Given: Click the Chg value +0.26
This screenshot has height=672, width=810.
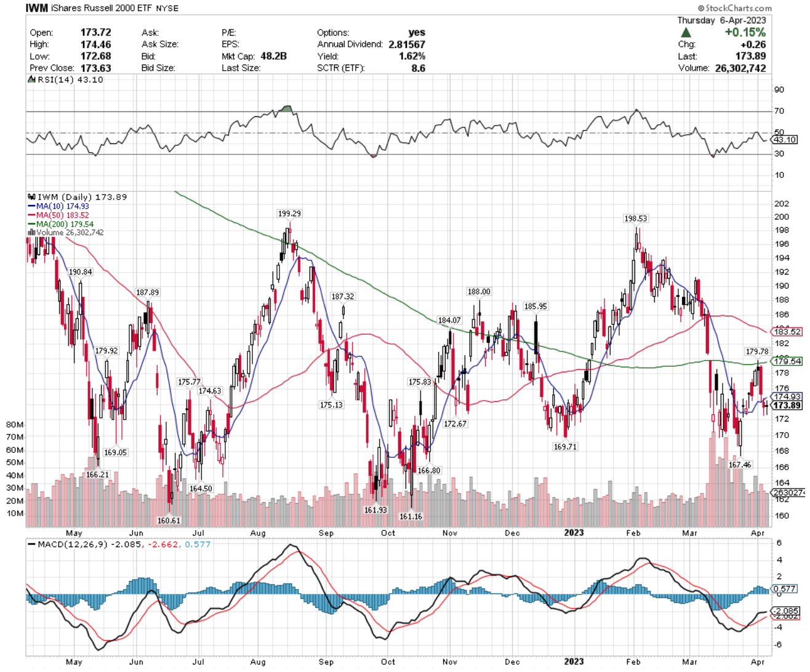Looking at the screenshot, I should [x=753, y=44].
